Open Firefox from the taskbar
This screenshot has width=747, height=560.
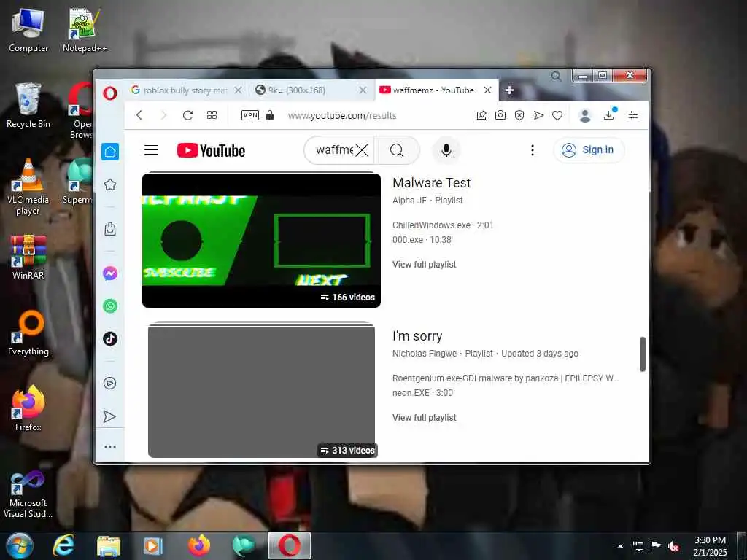coord(199,545)
